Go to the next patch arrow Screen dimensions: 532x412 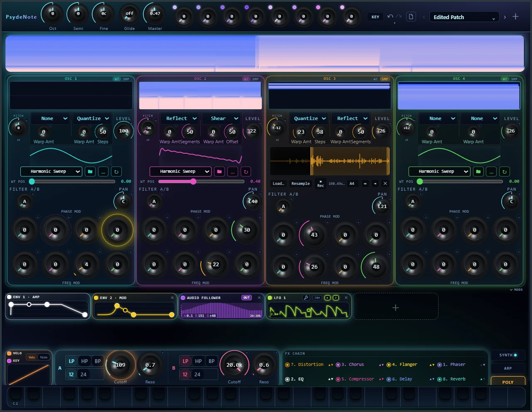tap(505, 17)
